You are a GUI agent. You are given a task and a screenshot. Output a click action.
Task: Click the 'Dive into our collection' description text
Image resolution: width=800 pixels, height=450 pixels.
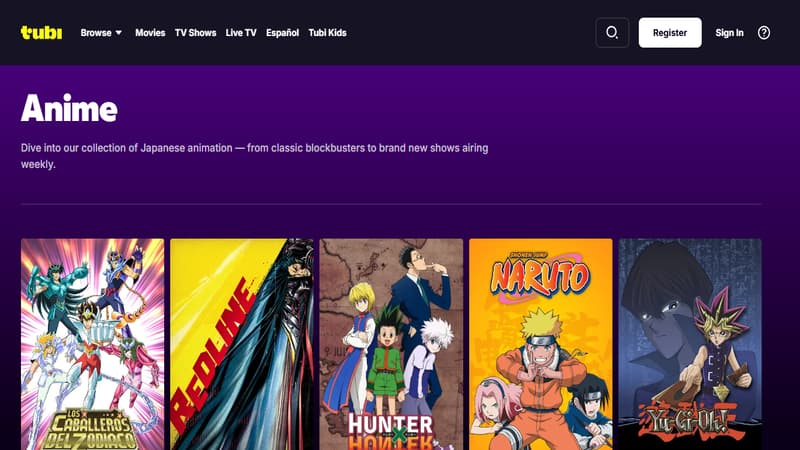click(255, 156)
